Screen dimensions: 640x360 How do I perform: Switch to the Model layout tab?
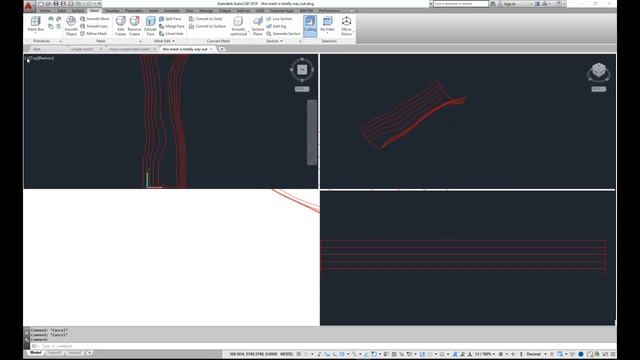tap(36, 353)
